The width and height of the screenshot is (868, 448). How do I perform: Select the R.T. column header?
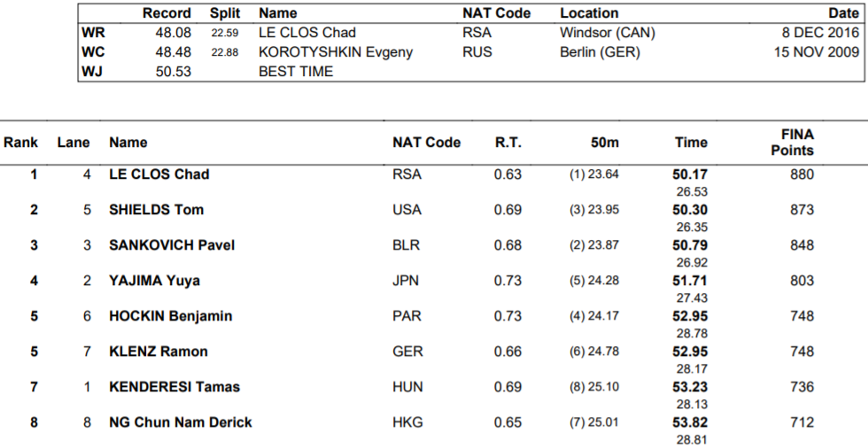tap(508, 143)
